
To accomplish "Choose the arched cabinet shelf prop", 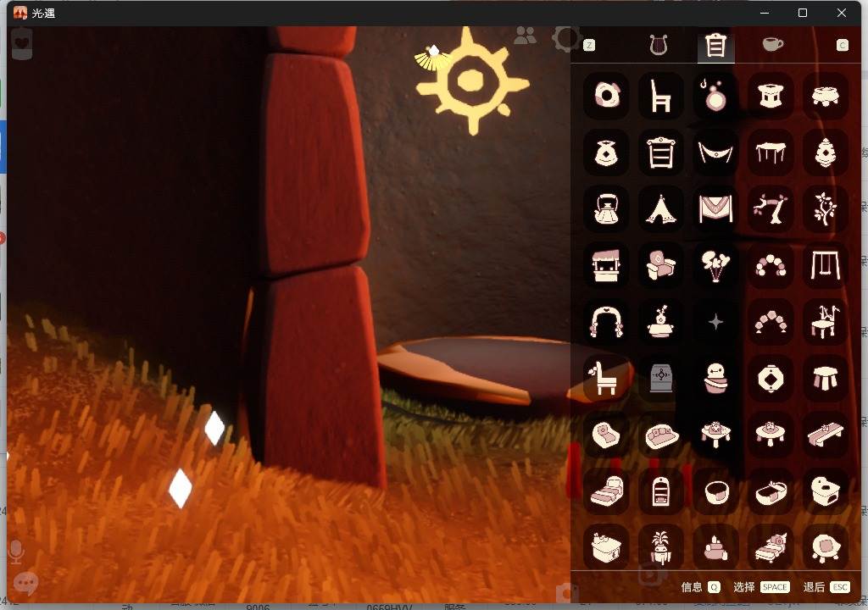I will tap(660, 491).
